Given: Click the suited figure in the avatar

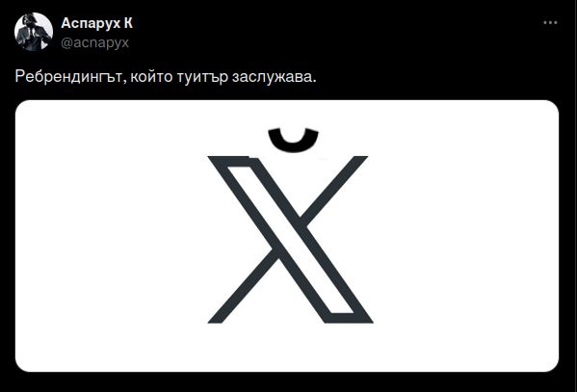Looking at the screenshot, I should tap(33, 35).
